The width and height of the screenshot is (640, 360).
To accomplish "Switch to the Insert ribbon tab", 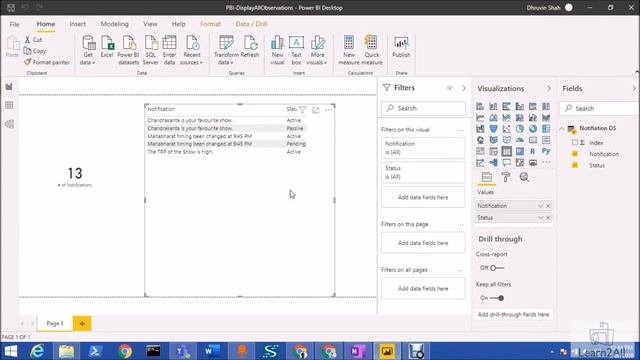I will 78,24.
